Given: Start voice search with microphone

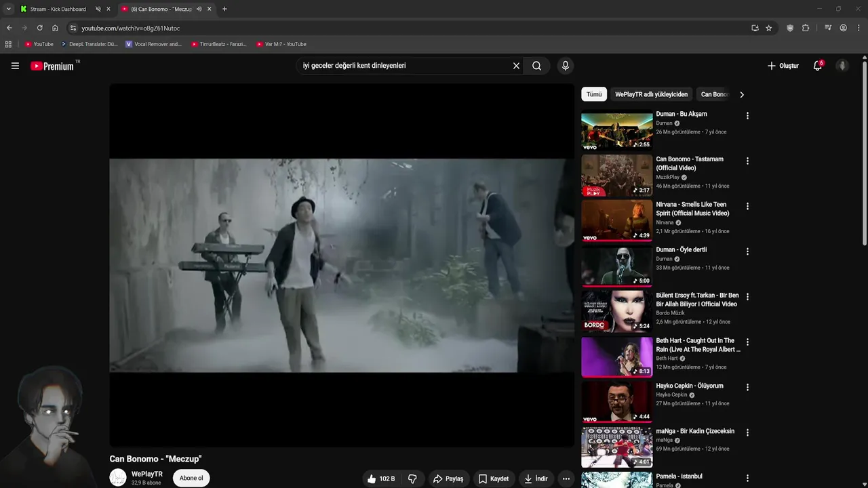Looking at the screenshot, I should (565, 66).
